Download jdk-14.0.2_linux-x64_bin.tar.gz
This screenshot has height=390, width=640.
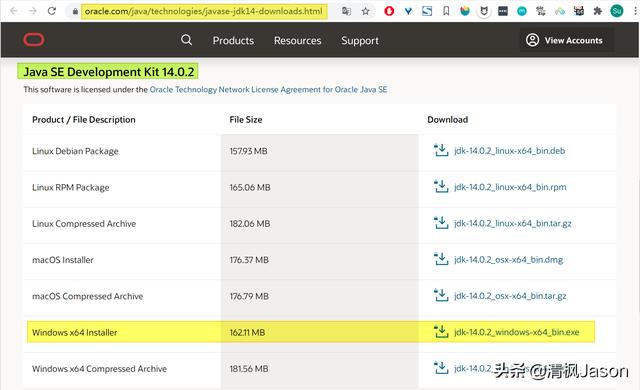tap(513, 223)
